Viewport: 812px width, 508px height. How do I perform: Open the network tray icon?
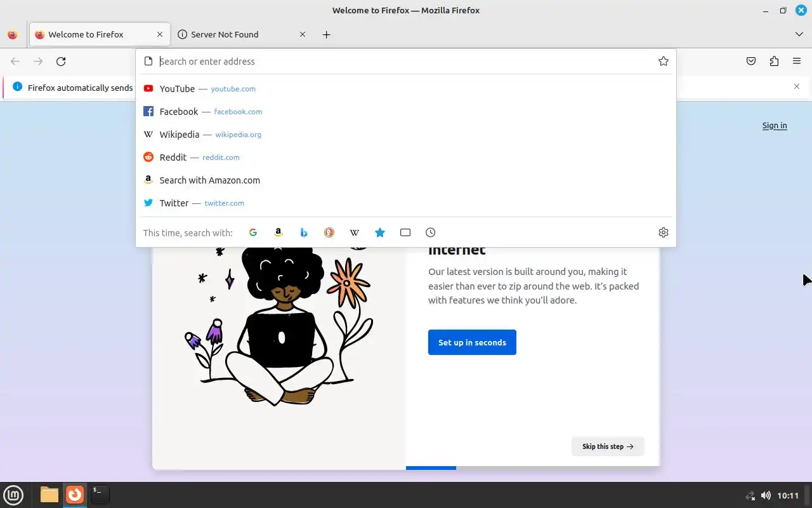pyautogui.click(x=750, y=495)
